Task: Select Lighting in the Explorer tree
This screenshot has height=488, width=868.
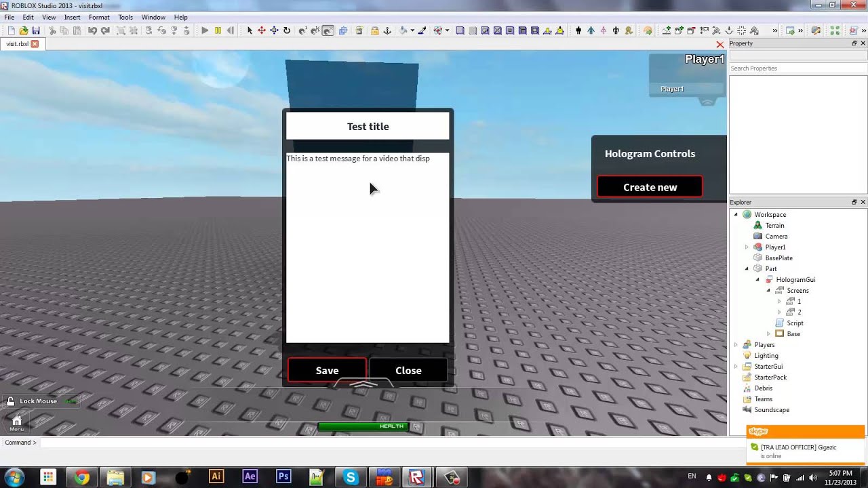Action: [x=766, y=356]
